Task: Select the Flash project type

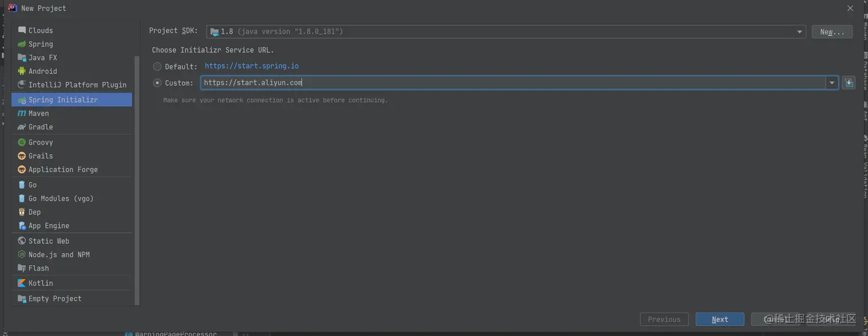Action: (72, 268)
